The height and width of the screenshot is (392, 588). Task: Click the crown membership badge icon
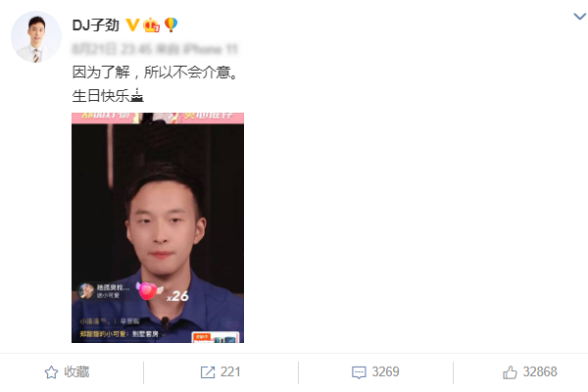(x=152, y=24)
